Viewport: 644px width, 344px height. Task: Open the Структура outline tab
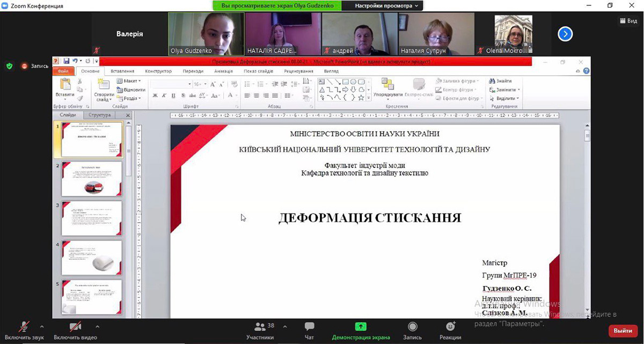pyautogui.click(x=100, y=115)
